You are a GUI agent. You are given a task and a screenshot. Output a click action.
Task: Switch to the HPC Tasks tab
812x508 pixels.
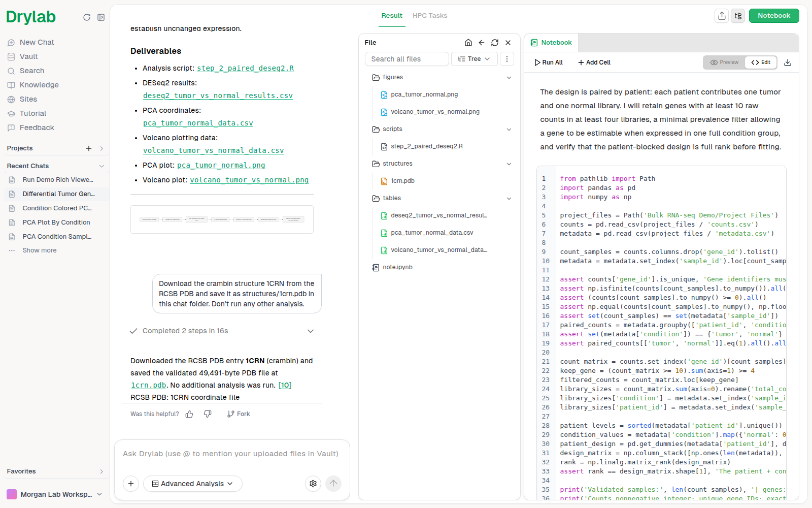(430, 16)
